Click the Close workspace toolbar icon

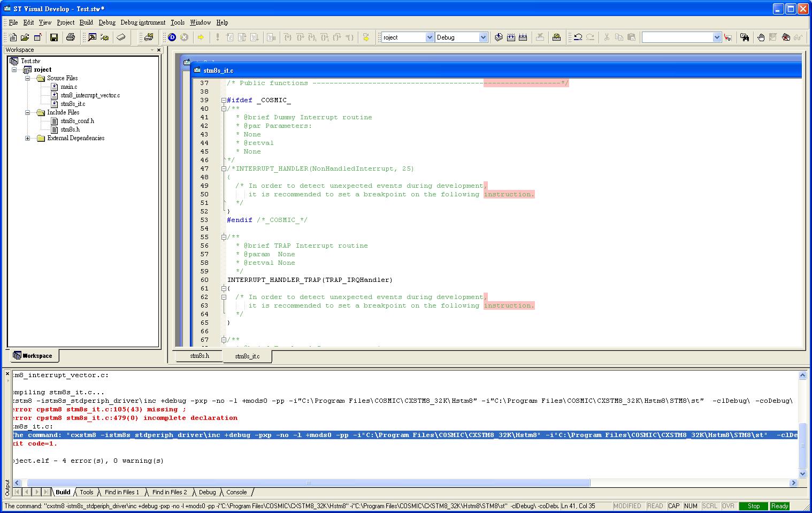(38, 37)
